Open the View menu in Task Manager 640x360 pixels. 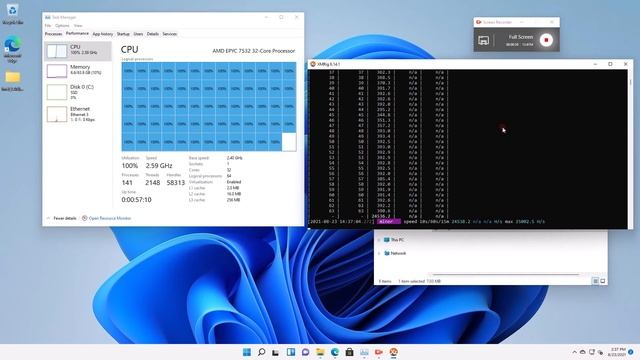[78, 26]
